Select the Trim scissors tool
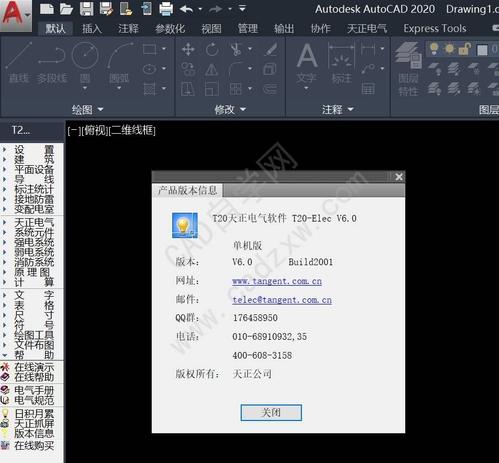The height and width of the screenshot is (463, 499). click(x=236, y=50)
